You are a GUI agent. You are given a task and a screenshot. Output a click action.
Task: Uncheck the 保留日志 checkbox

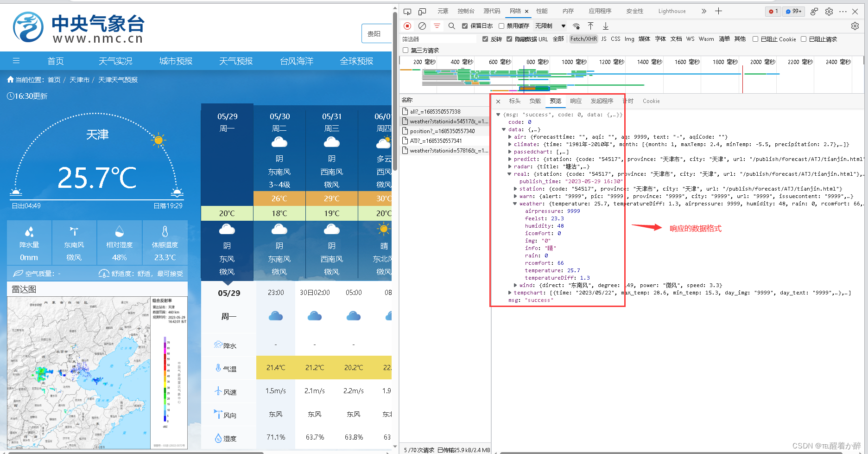465,26
